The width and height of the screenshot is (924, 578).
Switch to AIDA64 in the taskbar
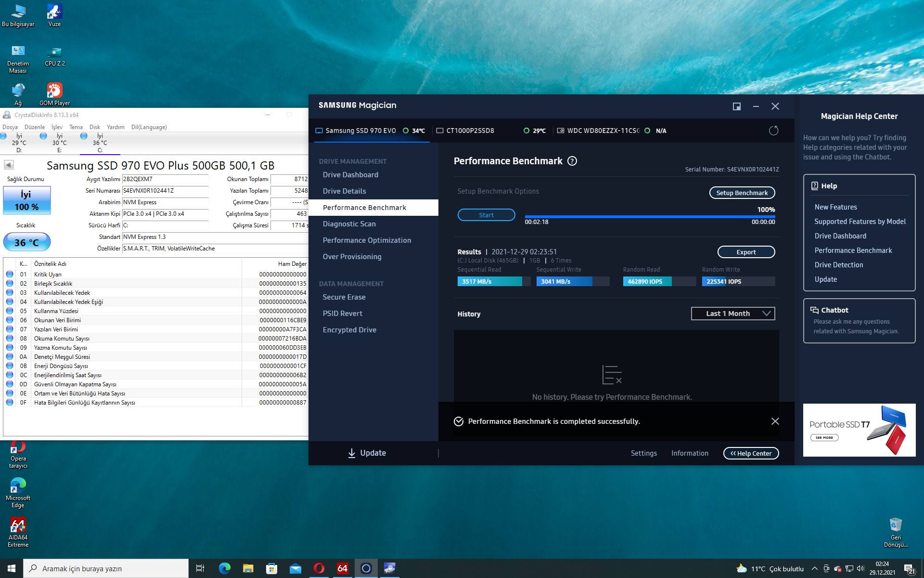coord(342,568)
